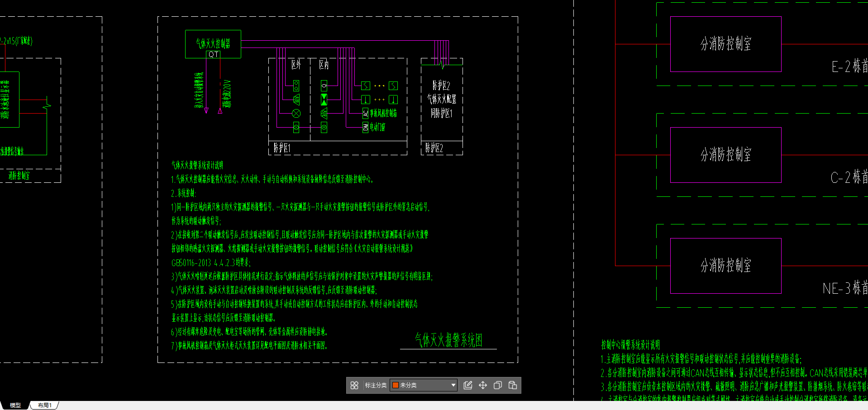The image size is (868, 410).
Task: Click the QT label under controller box
Action: [x=214, y=54]
